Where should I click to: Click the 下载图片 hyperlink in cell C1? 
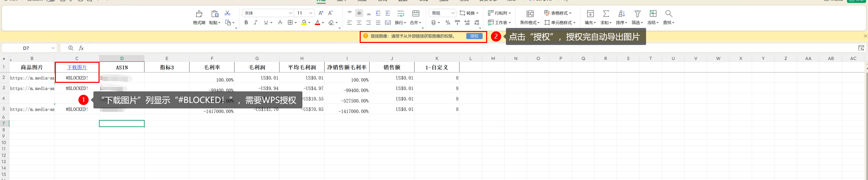tap(77, 67)
